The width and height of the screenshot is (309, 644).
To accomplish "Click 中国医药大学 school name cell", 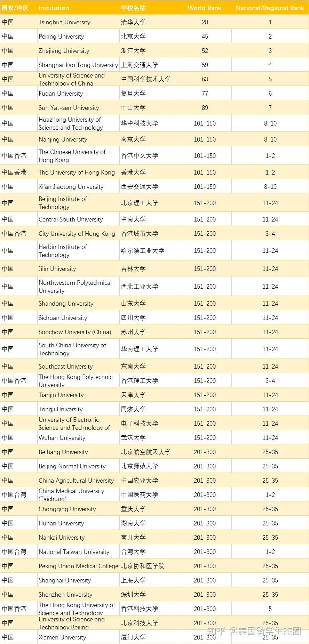I will [x=149, y=495].
